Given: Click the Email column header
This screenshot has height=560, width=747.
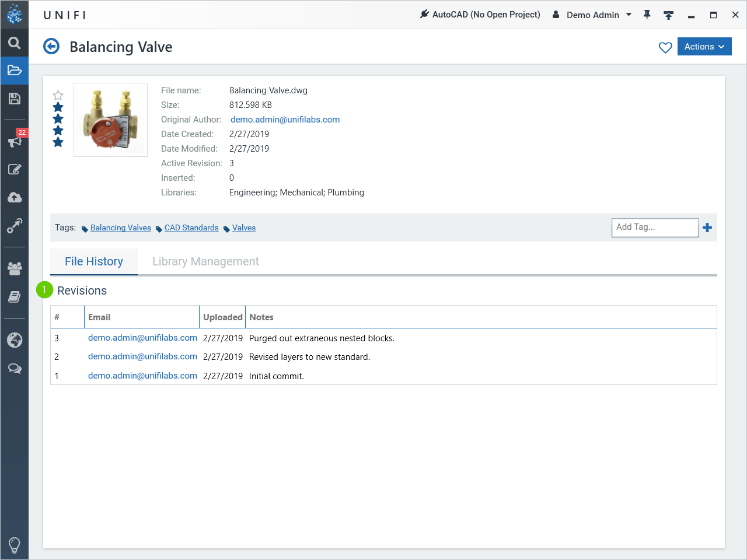Looking at the screenshot, I should (142, 317).
